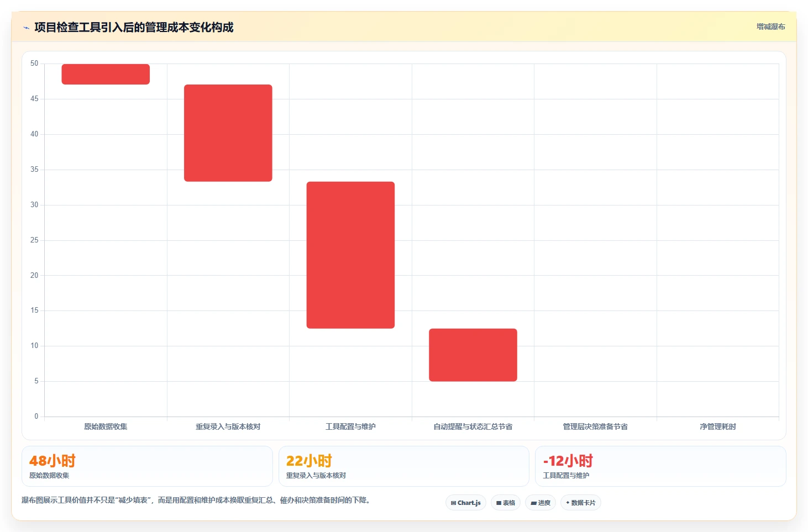808x532 pixels.
Task: Click the 净管理耗时 x-axis label
Action: tap(718, 426)
